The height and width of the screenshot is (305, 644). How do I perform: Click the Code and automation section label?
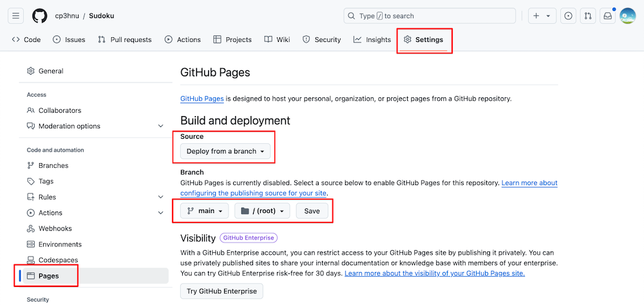[55, 150]
